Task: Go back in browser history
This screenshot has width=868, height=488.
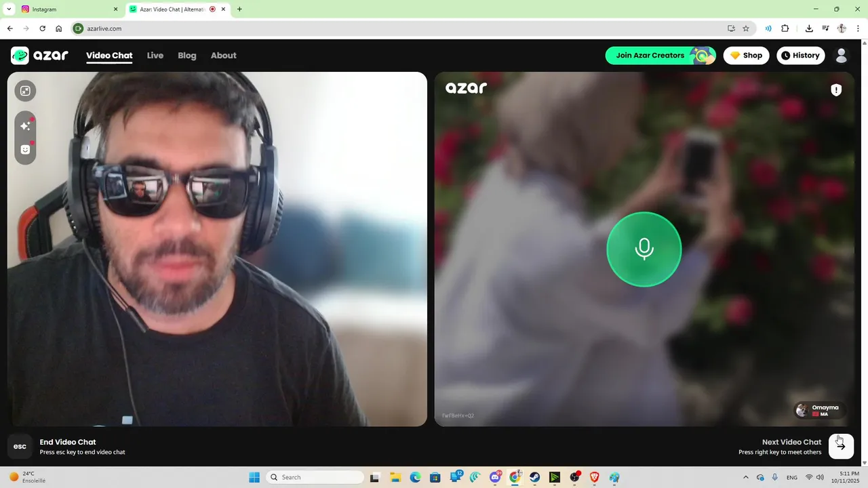Action: tap(9, 28)
